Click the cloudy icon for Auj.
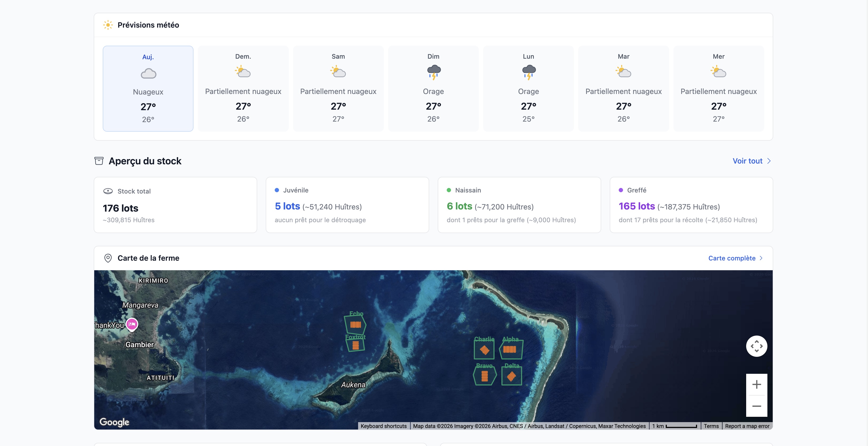The width and height of the screenshot is (868, 446). click(148, 74)
